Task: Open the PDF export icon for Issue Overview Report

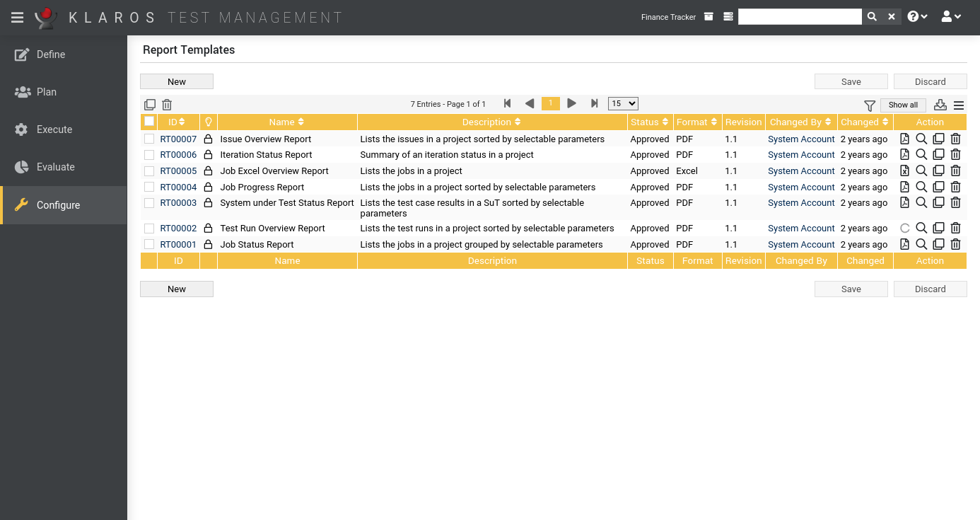Action: click(905, 139)
